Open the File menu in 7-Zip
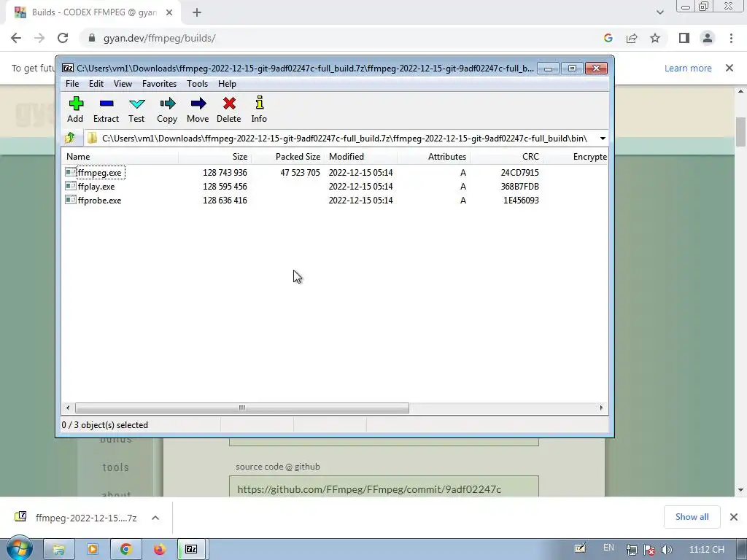The height and width of the screenshot is (560, 747). 72,84
